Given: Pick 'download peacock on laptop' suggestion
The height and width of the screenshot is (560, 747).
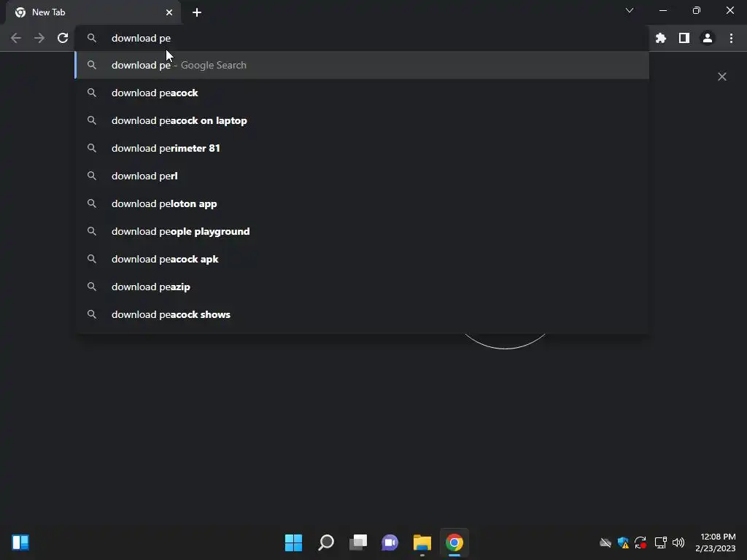Looking at the screenshot, I should tap(362, 120).
